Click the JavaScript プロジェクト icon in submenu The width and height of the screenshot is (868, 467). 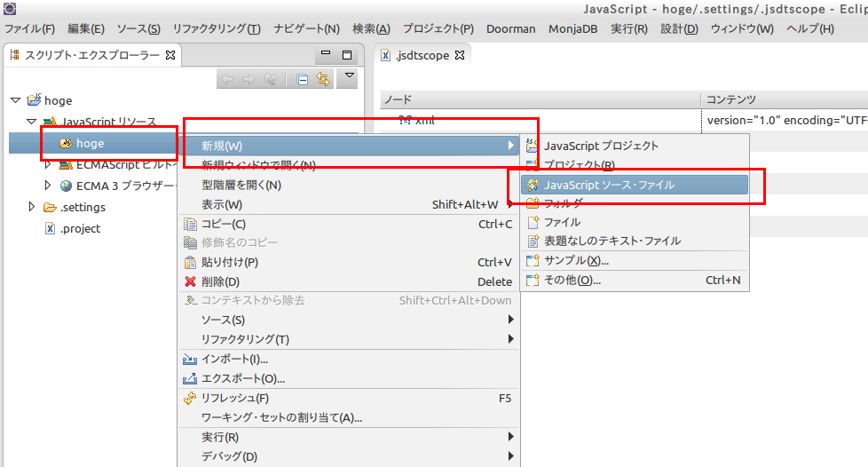point(532,146)
